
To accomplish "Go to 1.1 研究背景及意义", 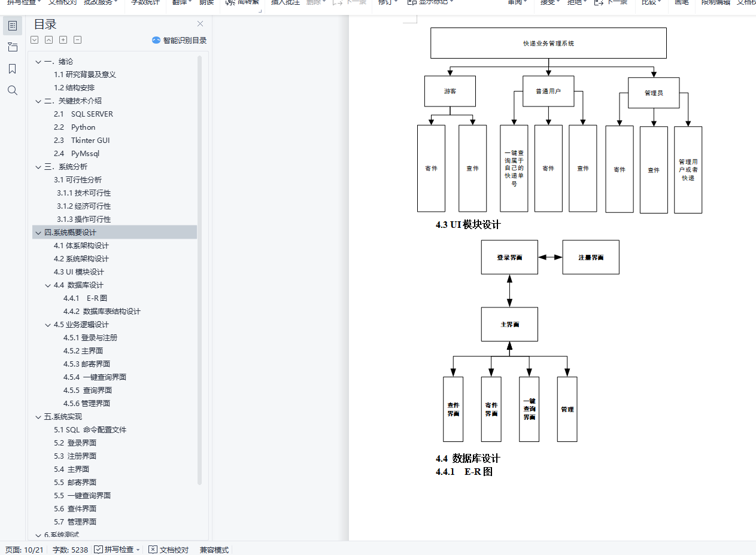I will coord(85,75).
